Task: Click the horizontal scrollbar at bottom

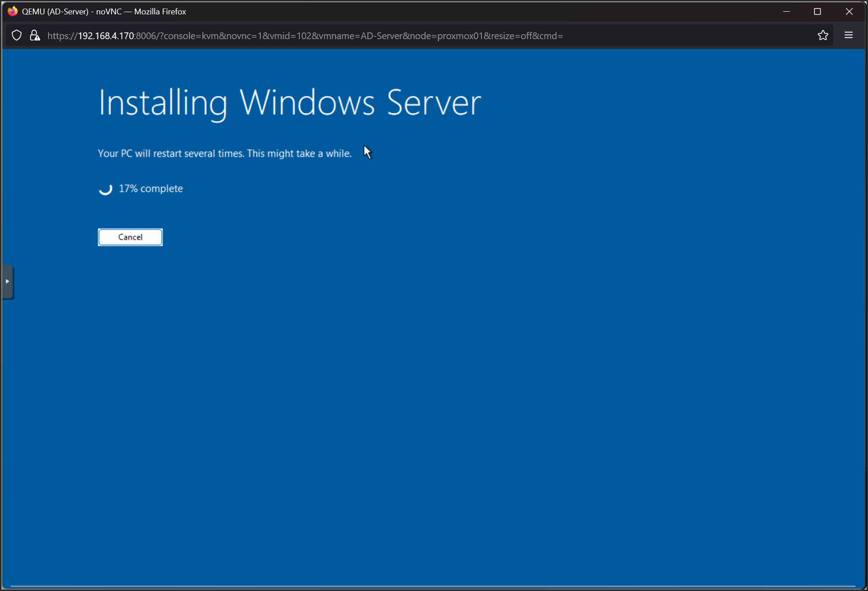Action: click(x=432, y=587)
